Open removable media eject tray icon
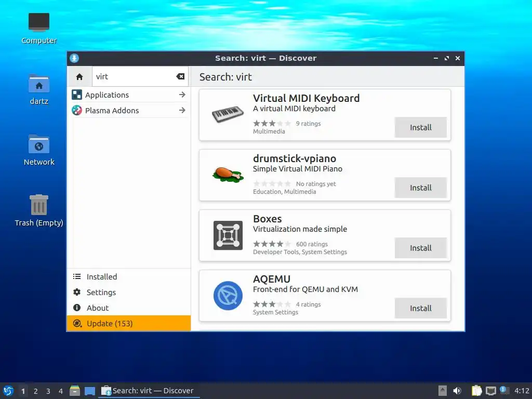532x399 pixels. [443, 391]
